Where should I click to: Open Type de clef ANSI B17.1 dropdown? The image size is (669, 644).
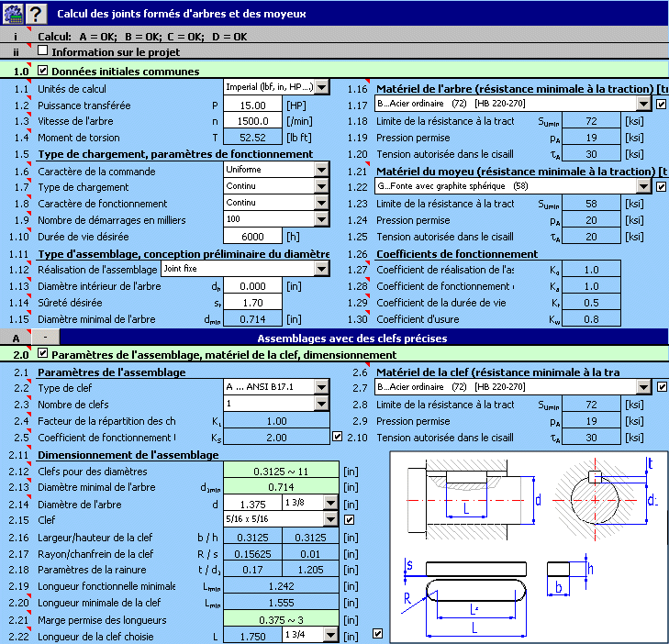point(322,387)
